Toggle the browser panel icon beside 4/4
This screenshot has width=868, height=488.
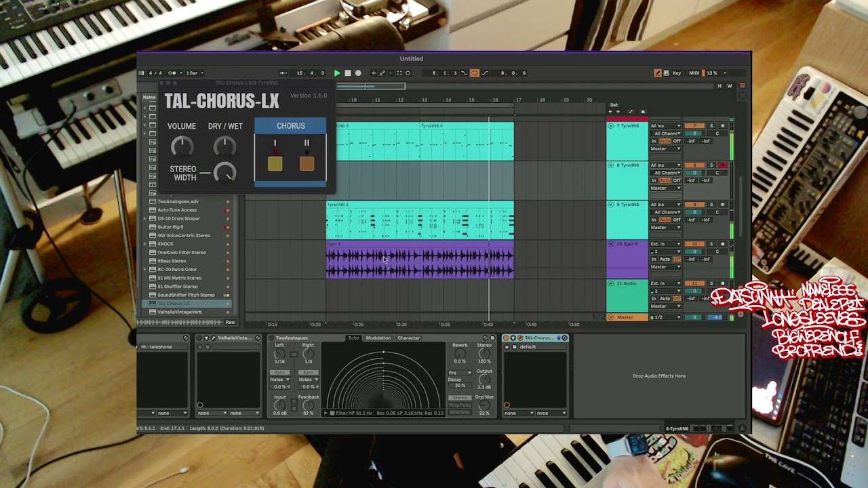pos(141,73)
